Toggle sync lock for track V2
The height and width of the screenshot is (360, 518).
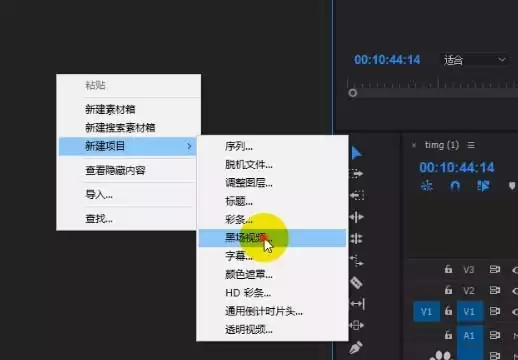495,290
